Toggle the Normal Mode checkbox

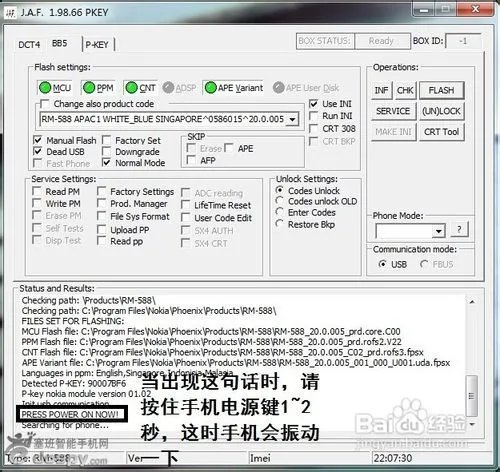106,163
